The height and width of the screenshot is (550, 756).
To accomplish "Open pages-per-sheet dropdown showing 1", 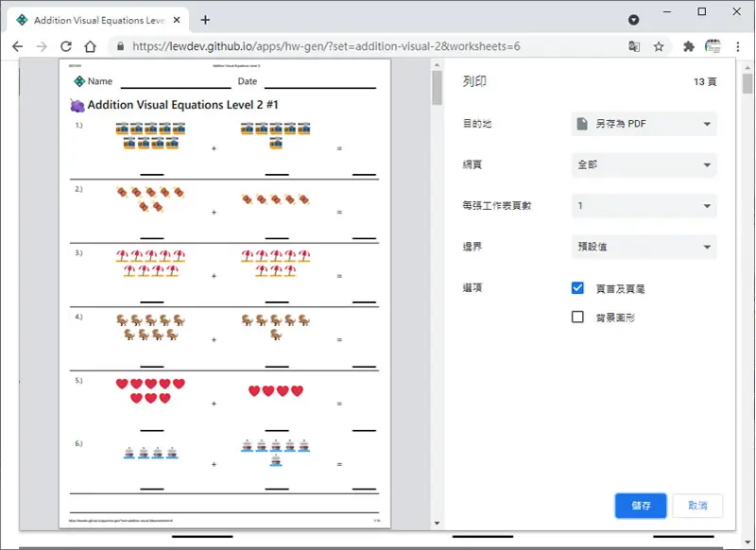I will click(644, 206).
